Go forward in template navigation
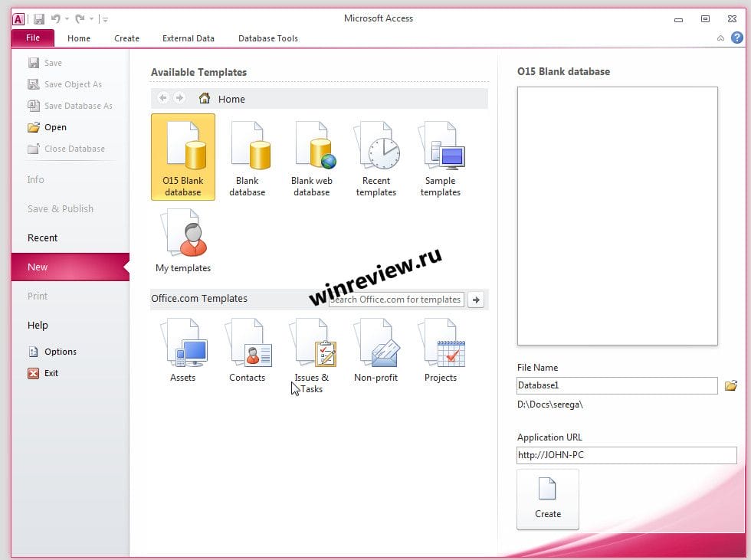This screenshot has width=751, height=560. [179, 98]
